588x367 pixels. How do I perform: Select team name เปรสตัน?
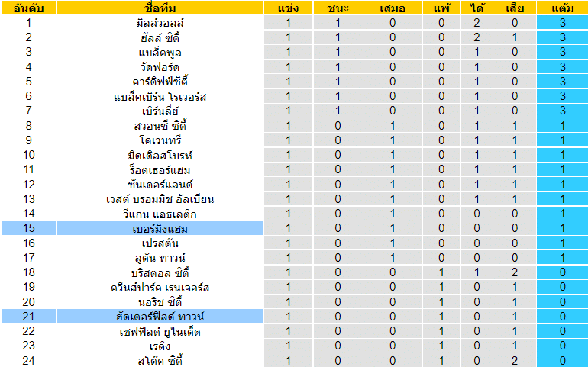(x=160, y=243)
